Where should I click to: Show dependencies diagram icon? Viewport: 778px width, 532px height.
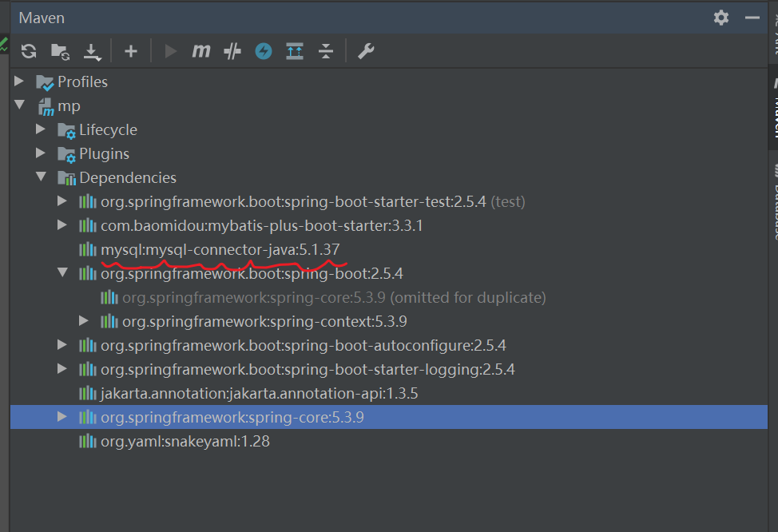pos(295,51)
